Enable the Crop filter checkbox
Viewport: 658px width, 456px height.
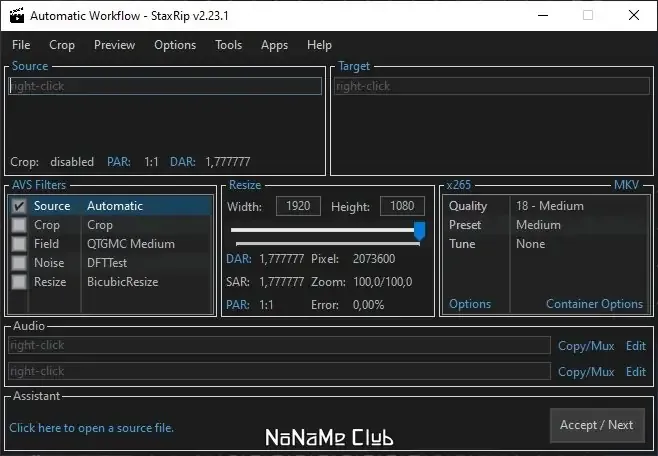pyautogui.click(x=19, y=225)
